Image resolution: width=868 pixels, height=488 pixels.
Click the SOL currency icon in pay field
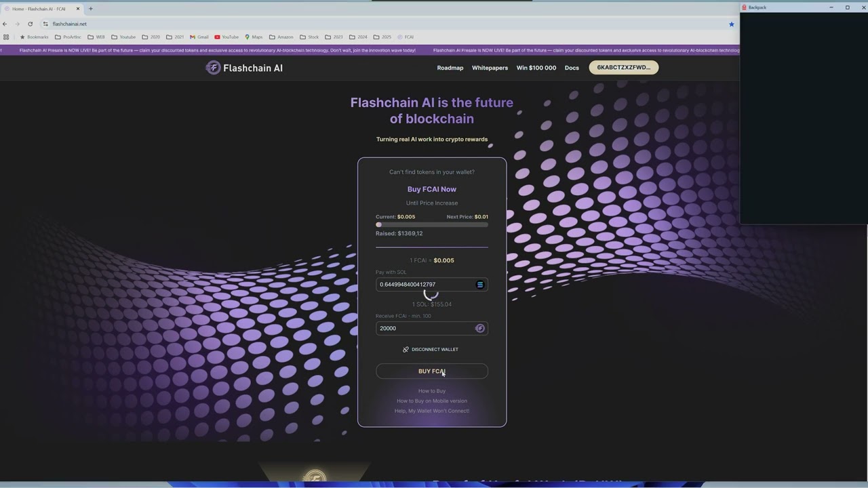pyautogui.click(x=480, y=285)
